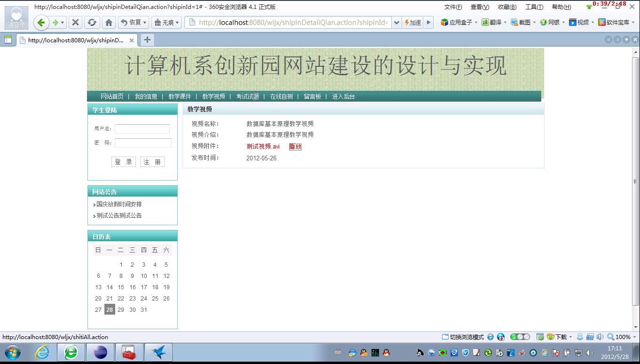Screen dimensions: 640x364
Task: Select highlighted calendar date 28
Action: pyautogui.click(x=110, y=309)
